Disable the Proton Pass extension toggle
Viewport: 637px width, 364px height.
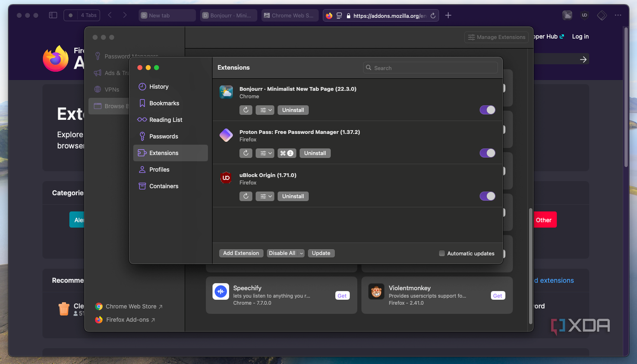tap(487, 153)
